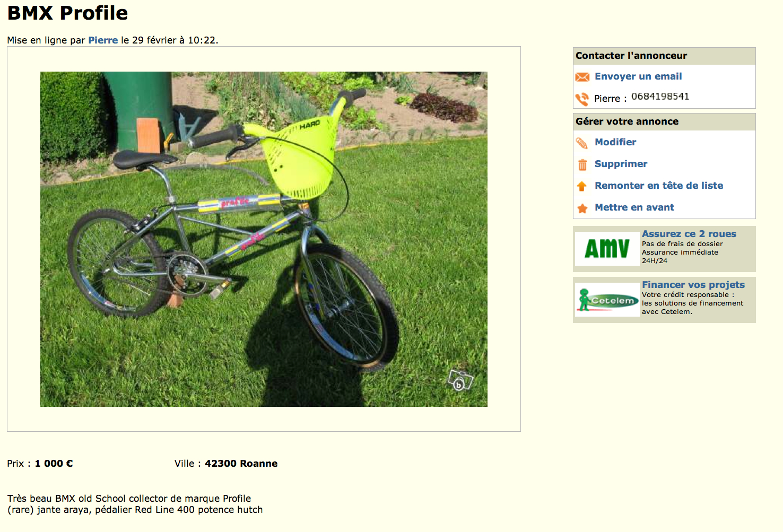
Task: Click the orange star icon
Action: [x=582, y=208]
